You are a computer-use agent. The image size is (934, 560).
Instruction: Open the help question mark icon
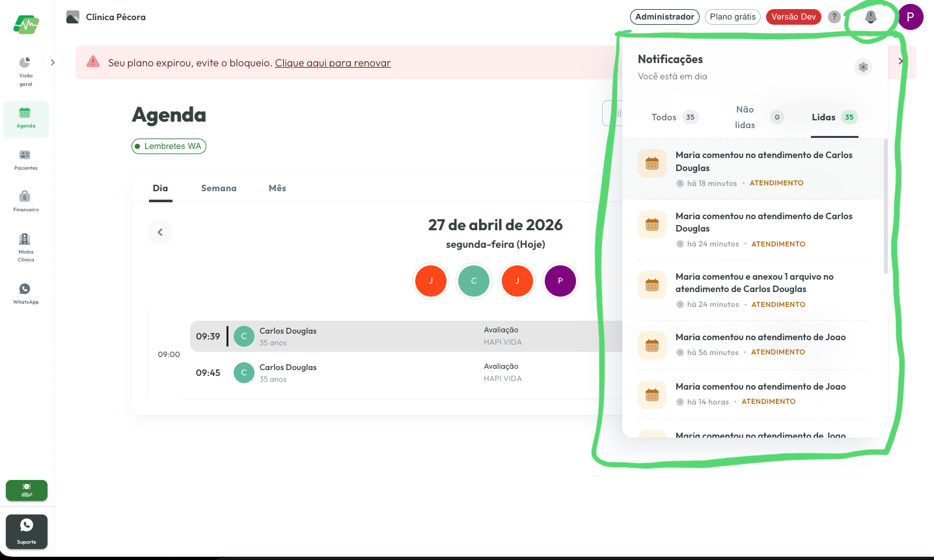point(834,17)
